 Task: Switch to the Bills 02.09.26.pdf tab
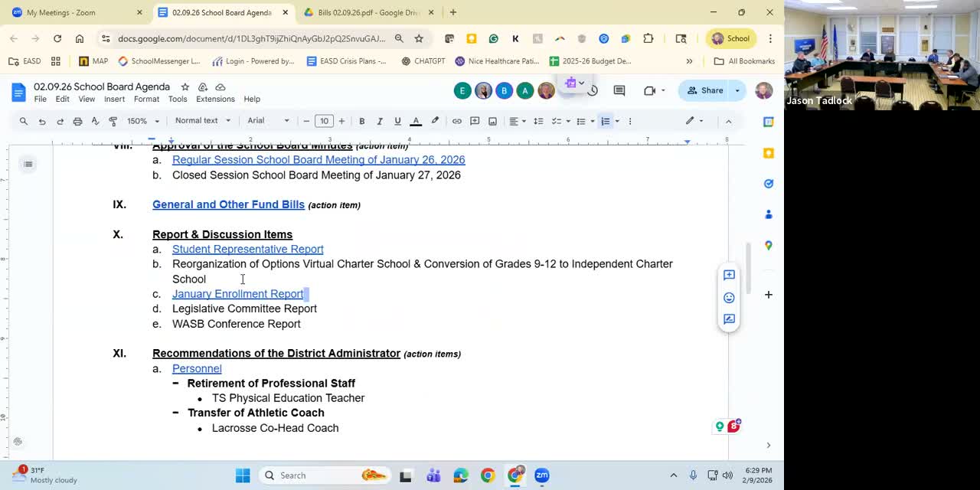click(x=367, y=12)
